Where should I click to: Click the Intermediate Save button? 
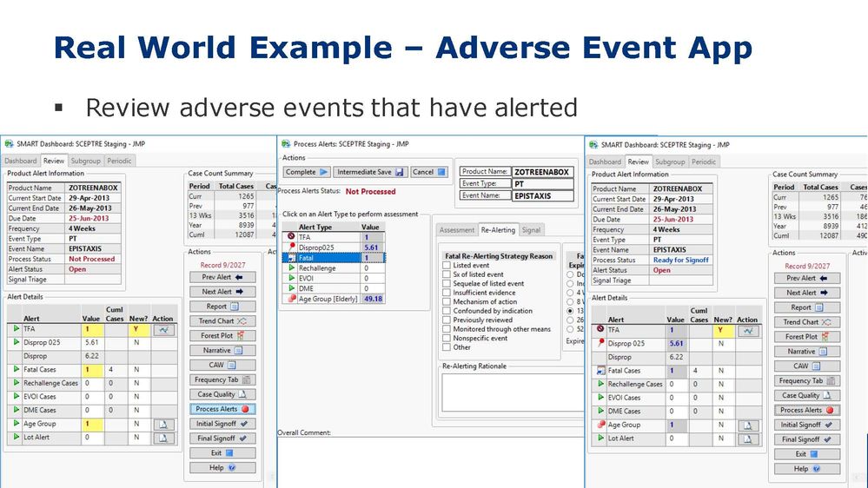coord(370,172)
